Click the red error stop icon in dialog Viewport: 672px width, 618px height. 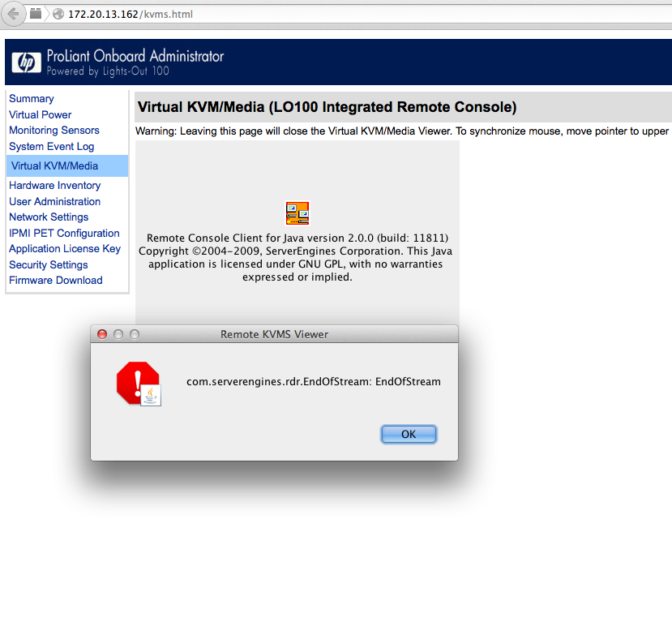tap(139, 383)
